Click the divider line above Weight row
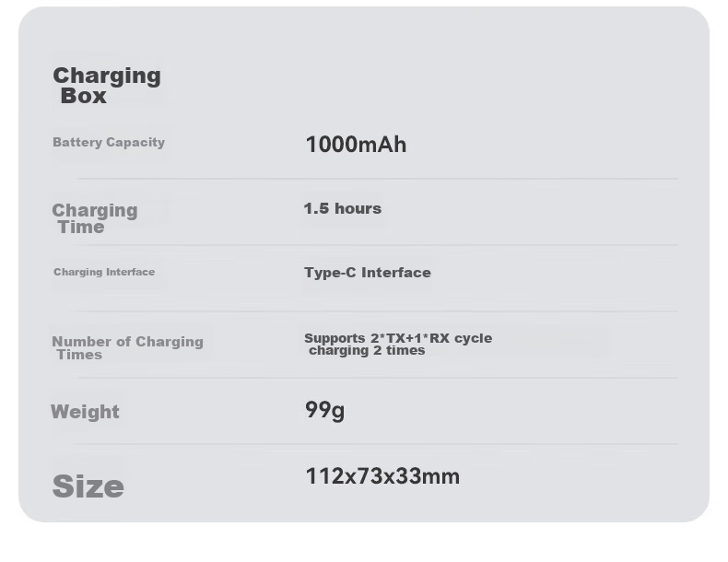 coord(378,378)
